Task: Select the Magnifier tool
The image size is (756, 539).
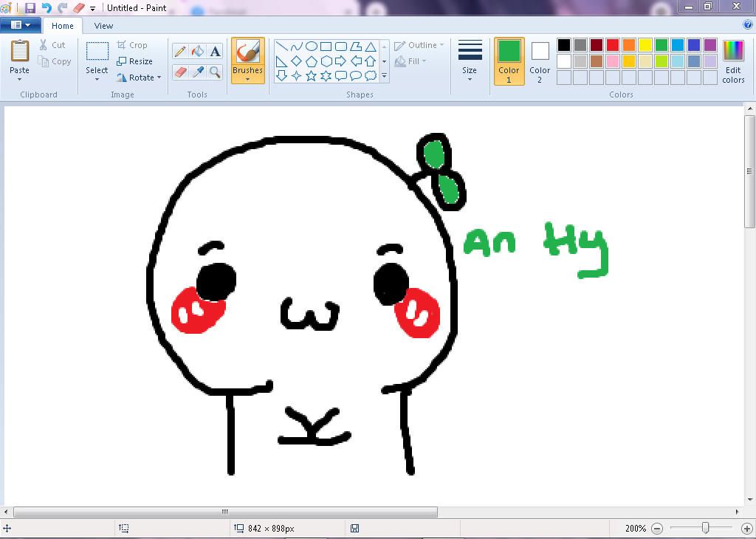Action: pos(215,72)
